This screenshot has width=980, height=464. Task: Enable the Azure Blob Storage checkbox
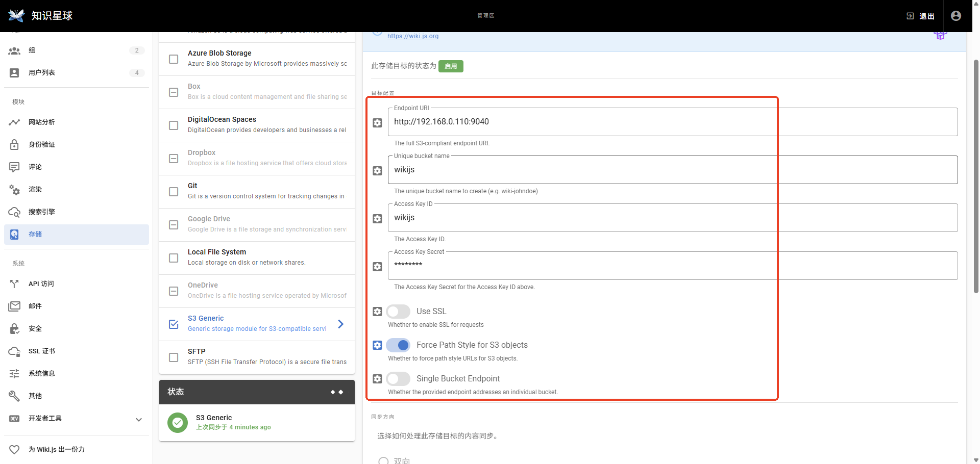[174, 59]
